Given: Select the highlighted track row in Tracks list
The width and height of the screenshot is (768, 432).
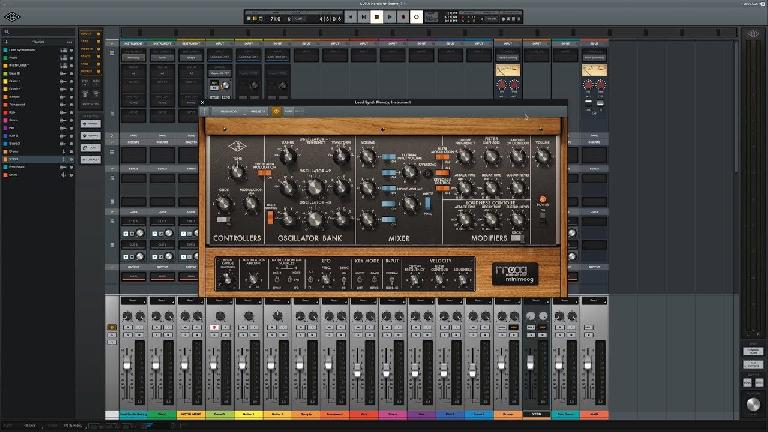Looking at the screenshot, I should point(38,159).
